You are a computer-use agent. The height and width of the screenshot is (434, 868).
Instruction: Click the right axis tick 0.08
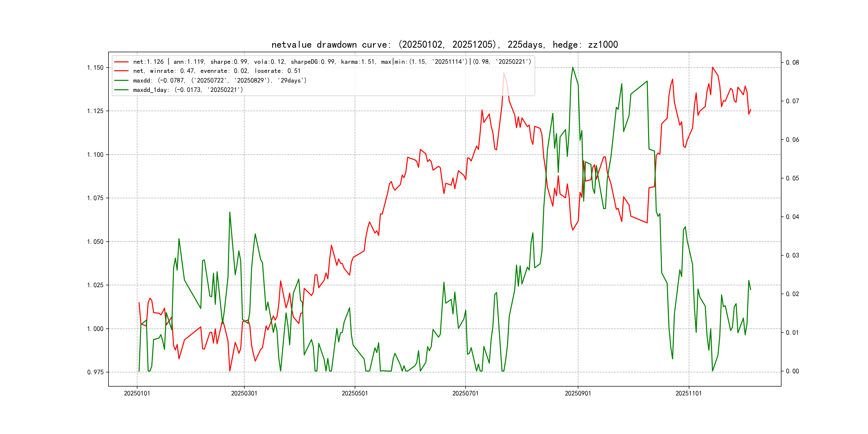792,63
